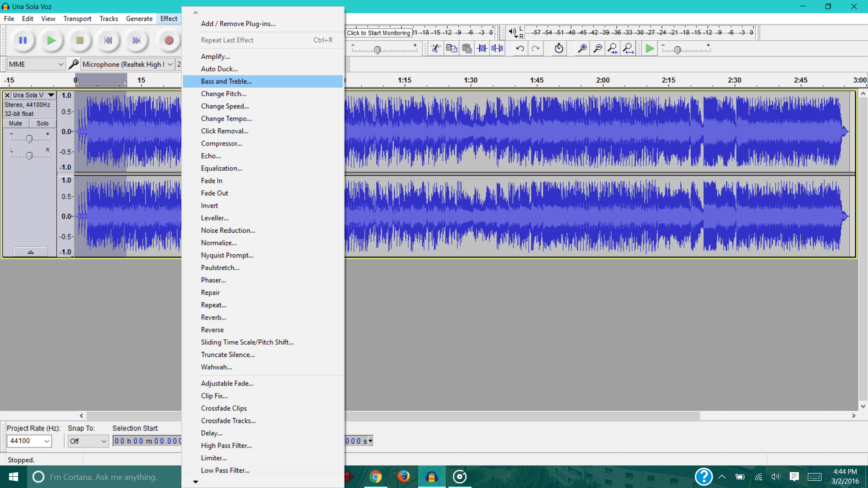Choose Noise Reduction from Effect menu

tap(228, 230)
